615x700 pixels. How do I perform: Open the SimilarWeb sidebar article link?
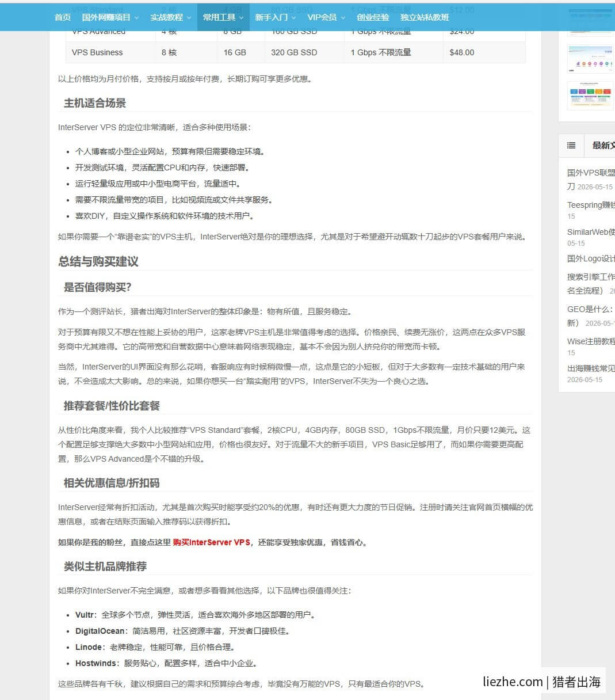coord(591,232)
